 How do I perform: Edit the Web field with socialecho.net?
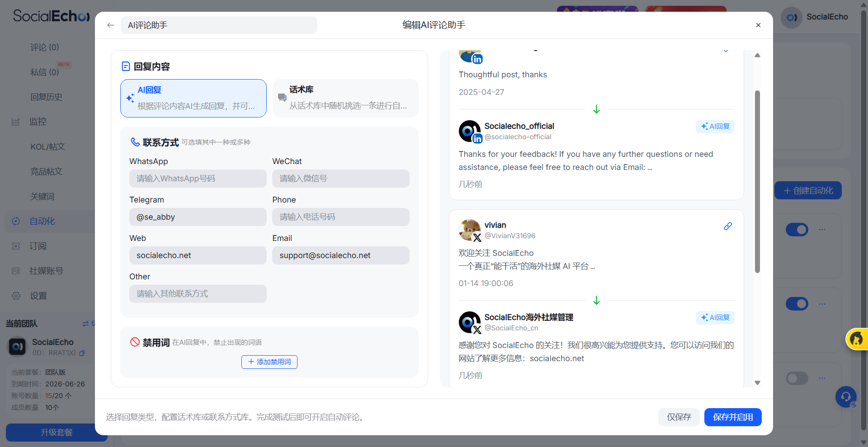tap(198, 255)
